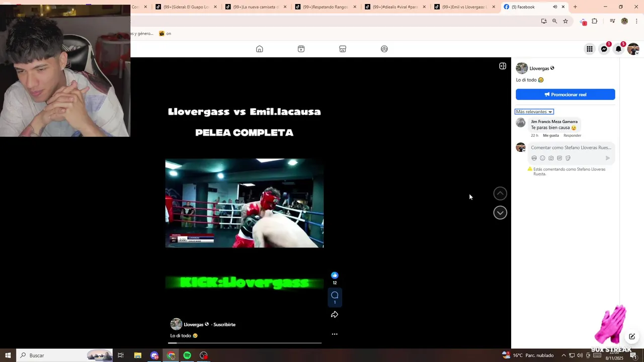
Task: Click the boxing fight video frame
Action: tap(245, 203)
